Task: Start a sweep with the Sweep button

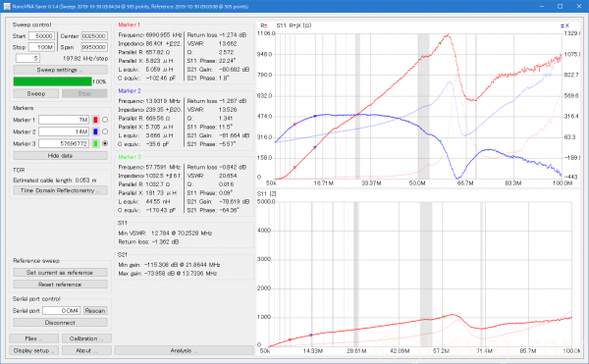Action: [36, 93]
